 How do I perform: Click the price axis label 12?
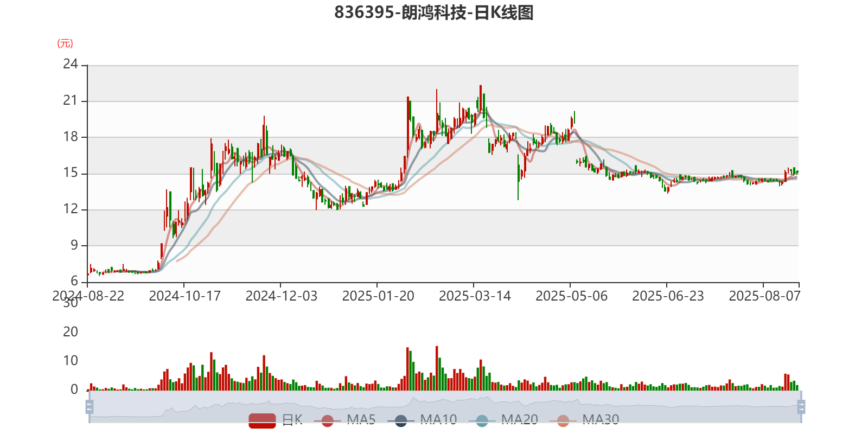tap(71, 209)
